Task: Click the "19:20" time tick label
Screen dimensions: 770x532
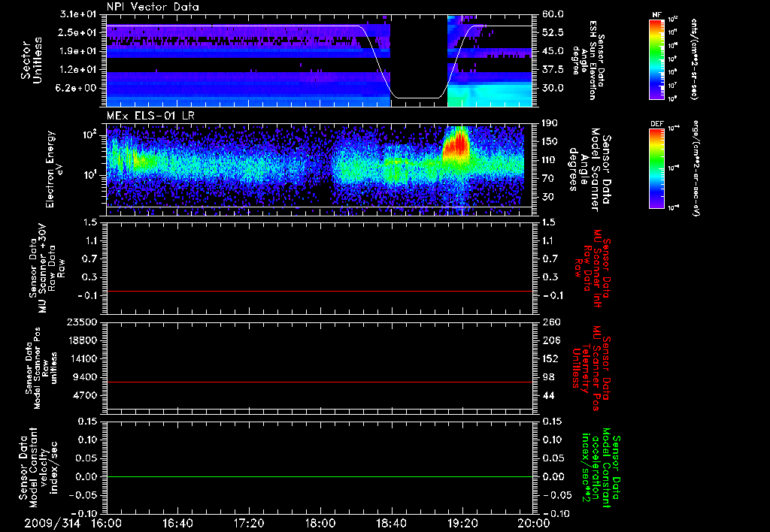Action: 462,523
